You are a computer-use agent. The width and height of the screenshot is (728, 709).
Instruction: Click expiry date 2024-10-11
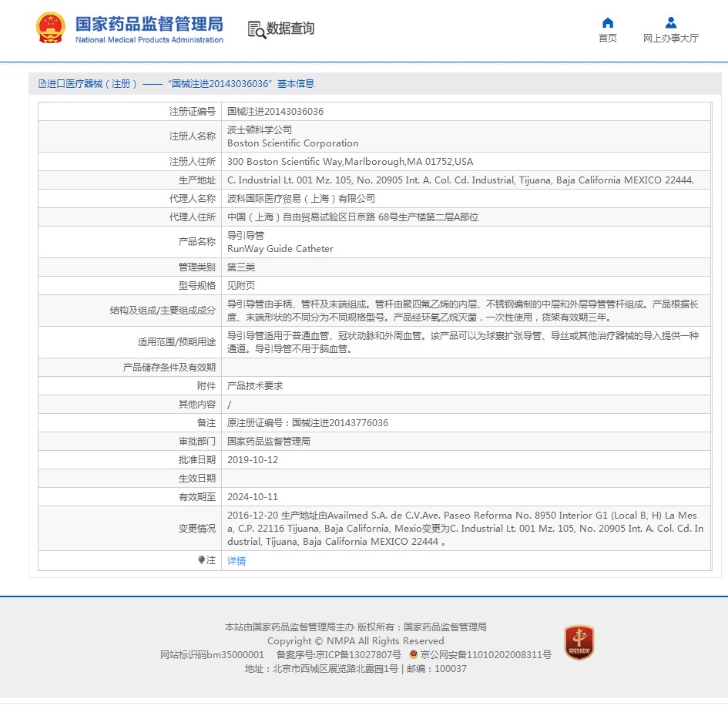[x=253, y=497]
